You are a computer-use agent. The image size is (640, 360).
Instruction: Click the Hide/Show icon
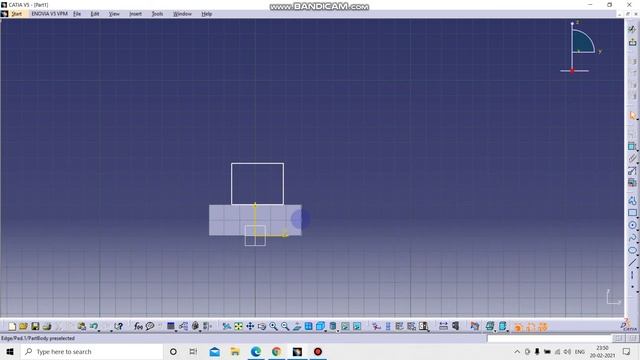[345, 326]
